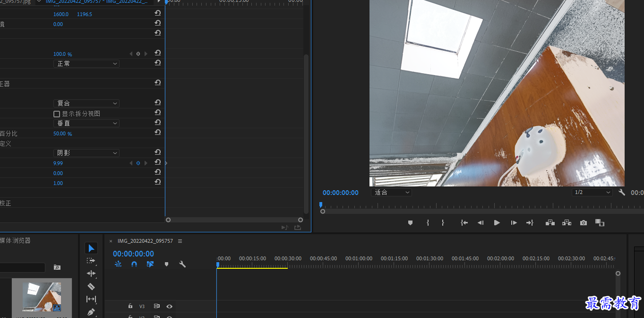Switch to the 媒体浏览器 tab

pos(15,240)
